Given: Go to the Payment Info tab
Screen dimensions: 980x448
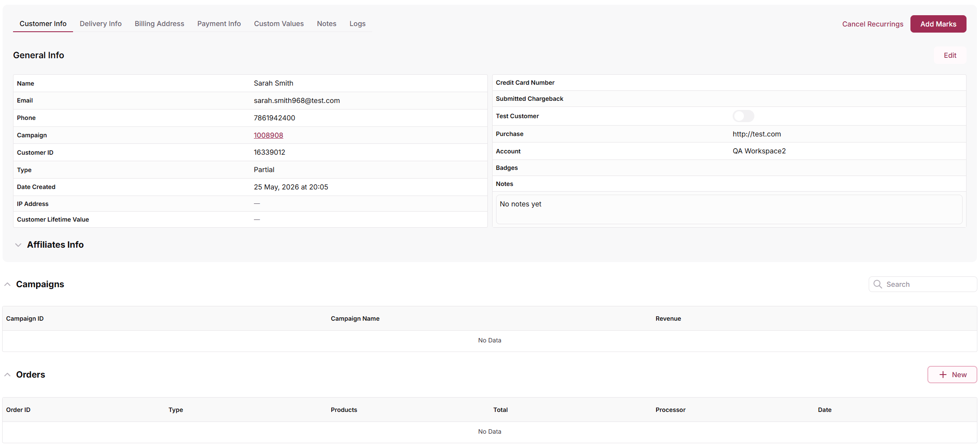Looking at the screenshot, I should click(x=219, y=24).
